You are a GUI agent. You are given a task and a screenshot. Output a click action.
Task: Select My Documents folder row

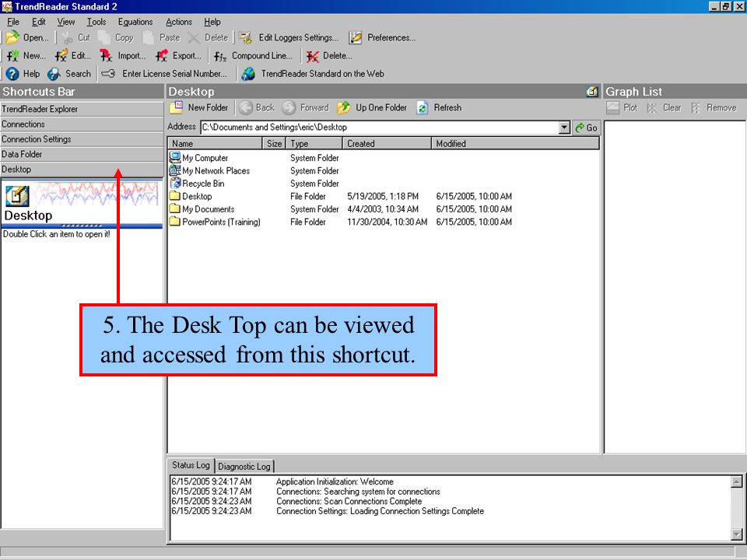tap(202, 209)
